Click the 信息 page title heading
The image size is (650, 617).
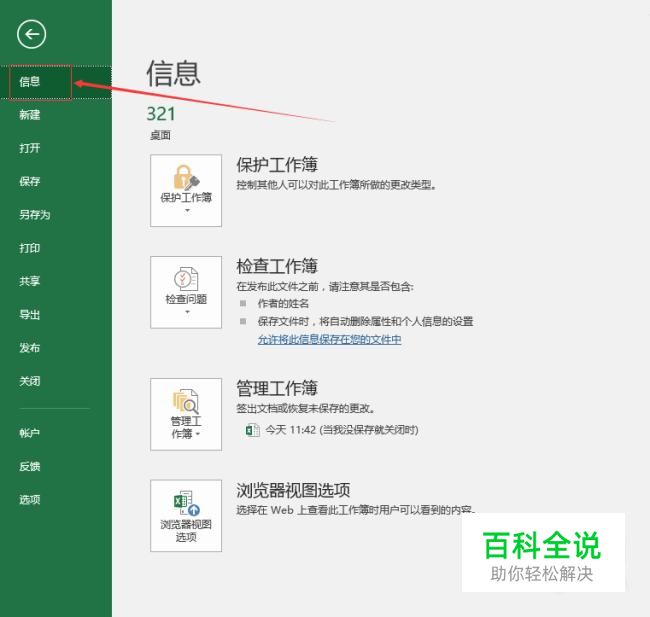[x=173, y=73]
